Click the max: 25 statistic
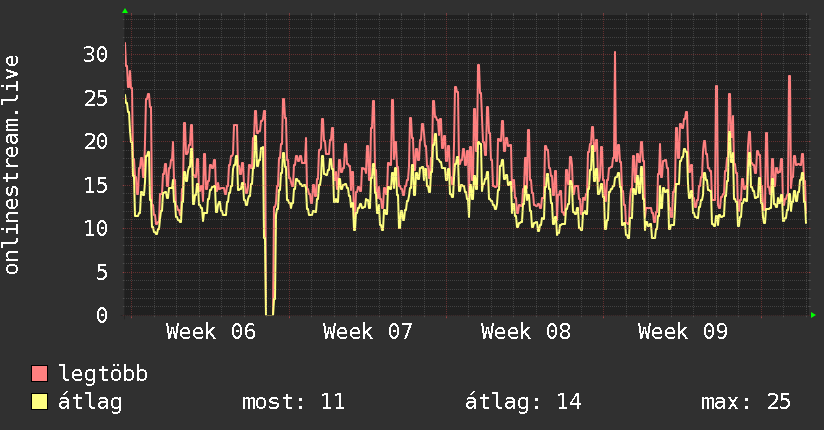824x430 pixels. pyautogui.click(x=746, y=402)
